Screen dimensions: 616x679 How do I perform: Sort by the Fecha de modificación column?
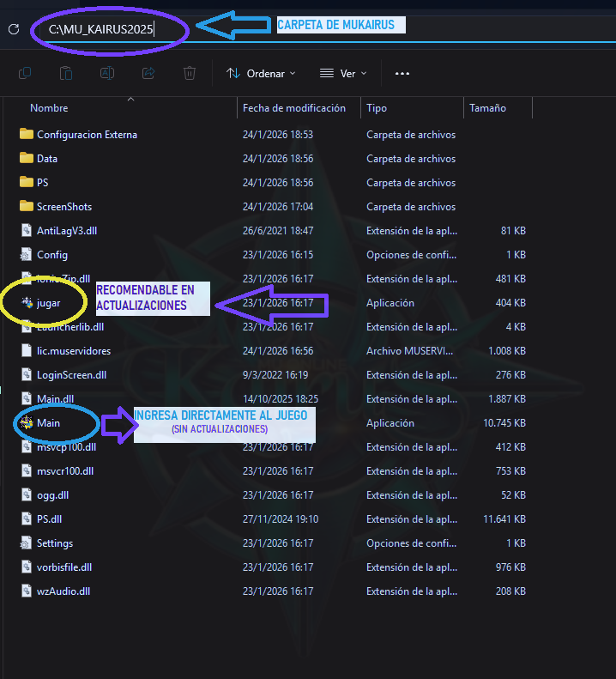tap(294, 108)
